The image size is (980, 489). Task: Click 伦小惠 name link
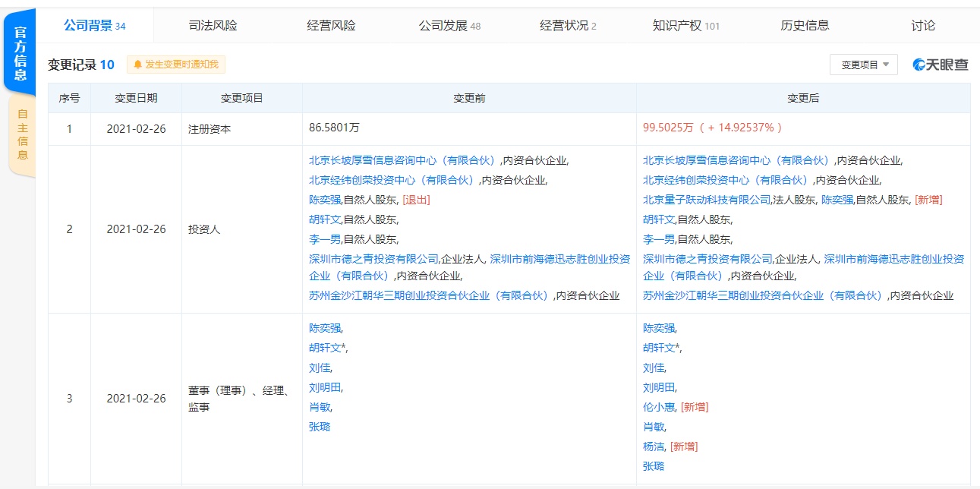[658, 407]
